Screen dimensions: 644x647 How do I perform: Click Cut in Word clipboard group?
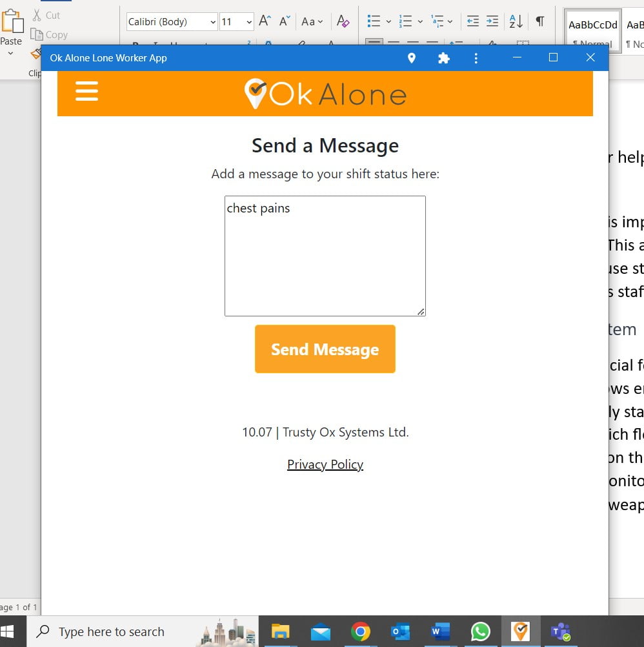[x=46, y=15]
